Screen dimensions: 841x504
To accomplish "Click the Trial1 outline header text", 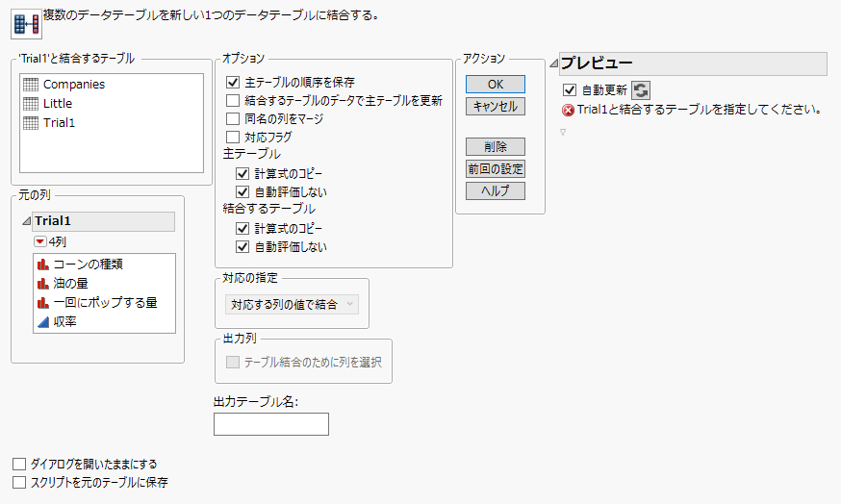I will coord(53,221).
